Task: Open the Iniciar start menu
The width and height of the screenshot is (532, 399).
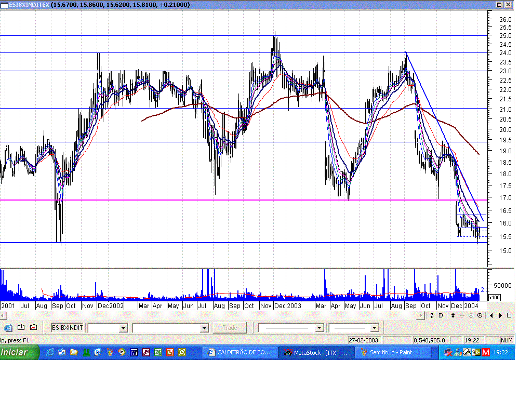Action: [19, 353]
